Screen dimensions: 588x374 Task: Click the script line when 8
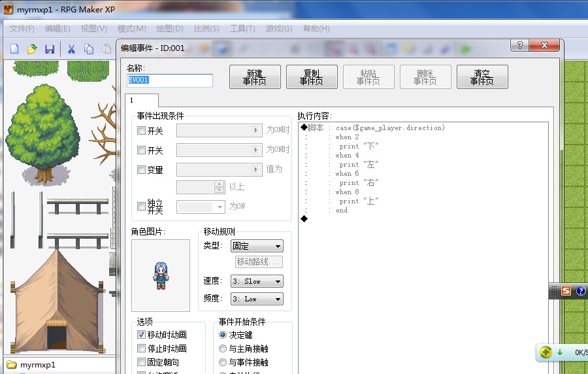click(347, 192)
